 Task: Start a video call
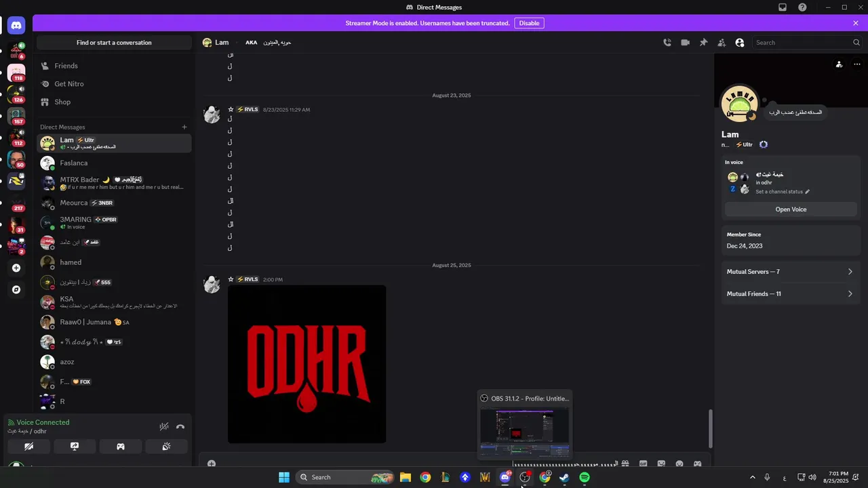[686, 42]
